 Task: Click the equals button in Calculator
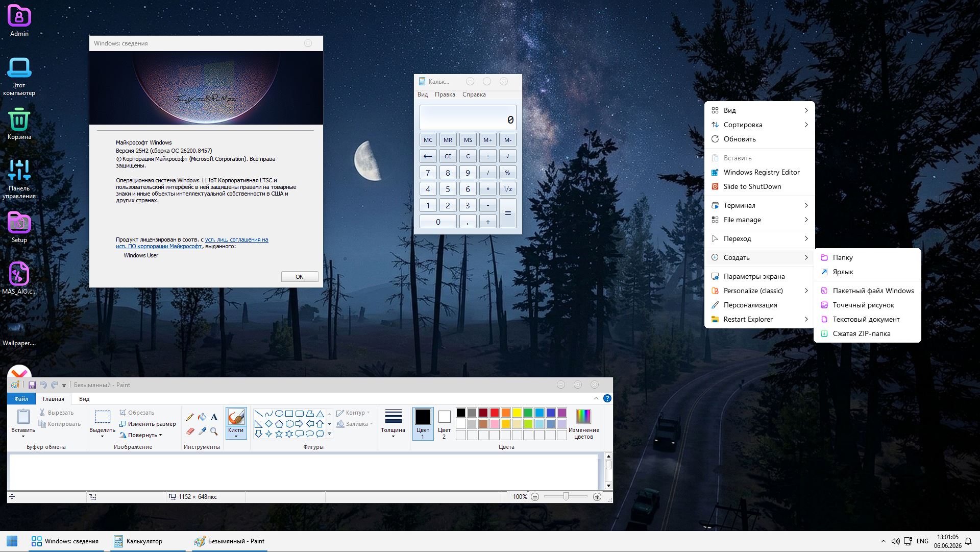tap(507, 213)
